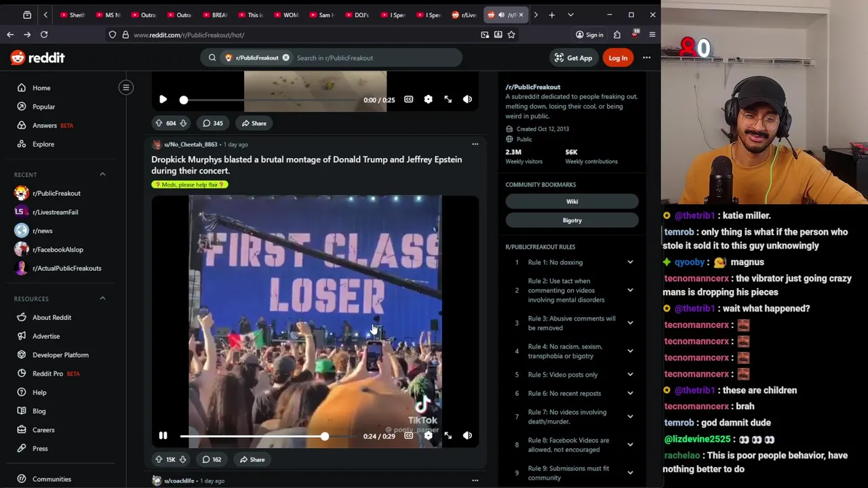Expand Rule 5: Video posts only

click(x=572, y=374)
